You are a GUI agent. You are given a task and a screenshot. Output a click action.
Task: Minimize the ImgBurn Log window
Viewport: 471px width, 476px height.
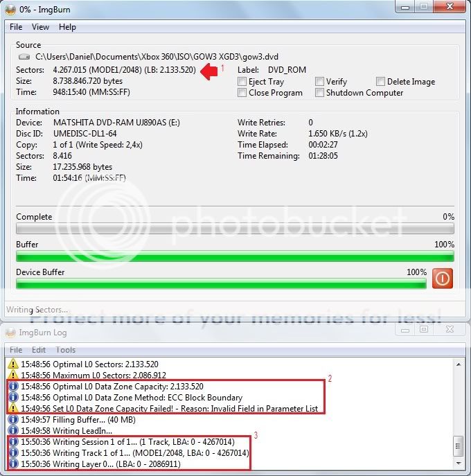point(405,330)
